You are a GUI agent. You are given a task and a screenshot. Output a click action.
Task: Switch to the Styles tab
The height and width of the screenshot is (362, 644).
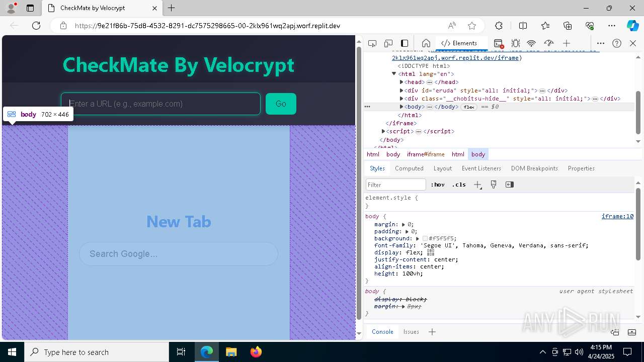(x=377, y=168)
